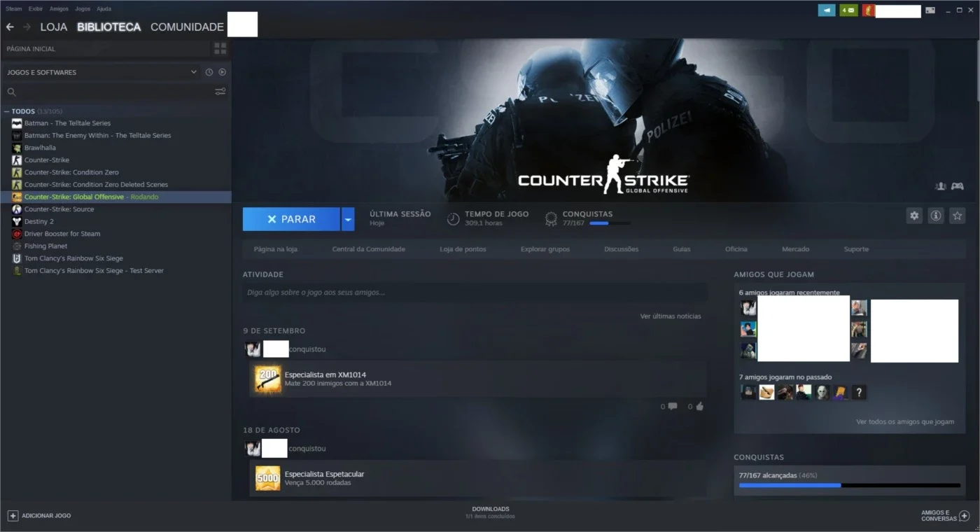
Task: Open the Steam menu
Action: coord(13,9)
